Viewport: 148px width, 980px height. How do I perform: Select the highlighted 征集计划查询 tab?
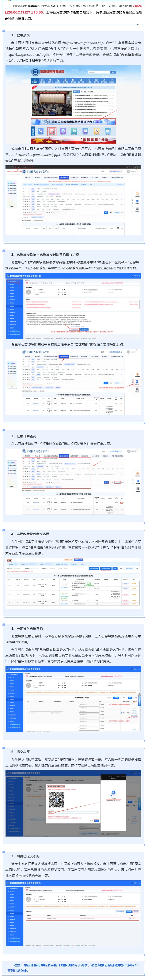tap(64, 178)
